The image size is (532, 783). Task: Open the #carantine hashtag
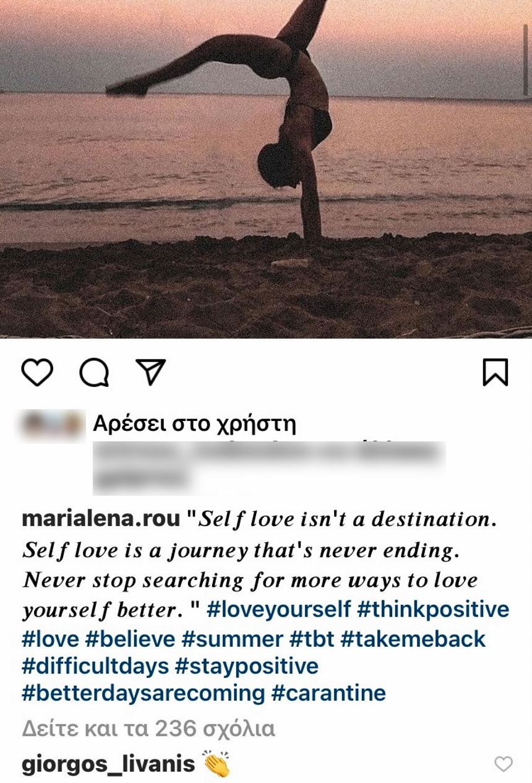click(328, 693)
